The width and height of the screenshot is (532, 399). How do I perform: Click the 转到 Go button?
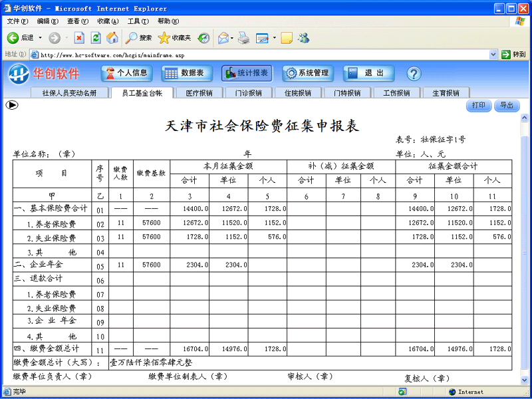point(513,55)
